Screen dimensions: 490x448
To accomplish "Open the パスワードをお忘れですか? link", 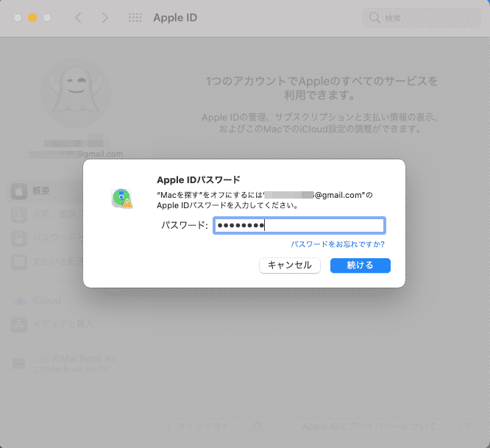I will (338, 244).
